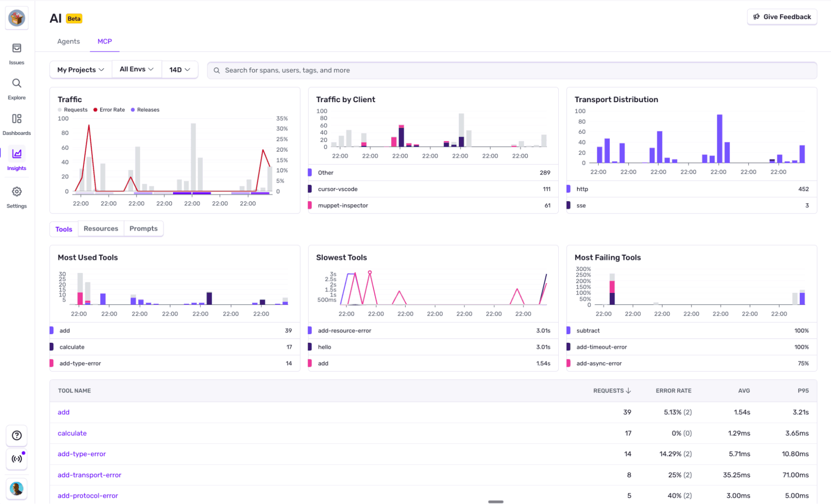Open the My Projects dropdown
The height and width of the screenshot is (504, 831).
click(x=80, y=69)
